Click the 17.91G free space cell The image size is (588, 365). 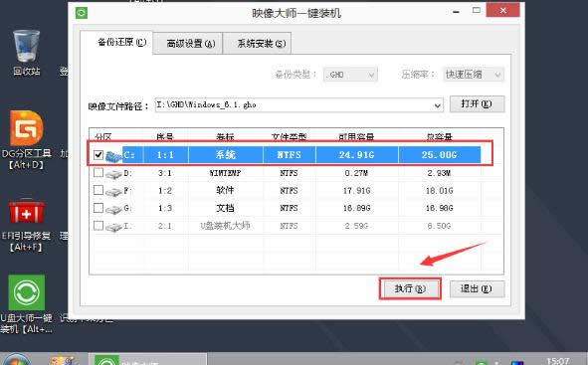[356, 191]
